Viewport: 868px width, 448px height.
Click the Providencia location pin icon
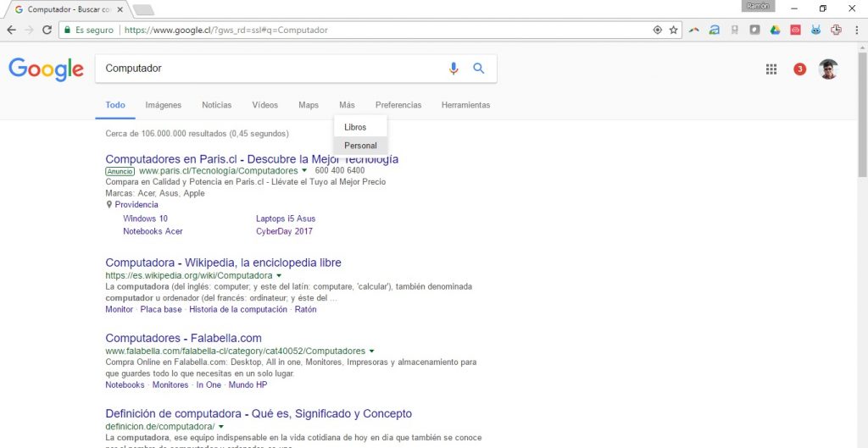[109, 205]
